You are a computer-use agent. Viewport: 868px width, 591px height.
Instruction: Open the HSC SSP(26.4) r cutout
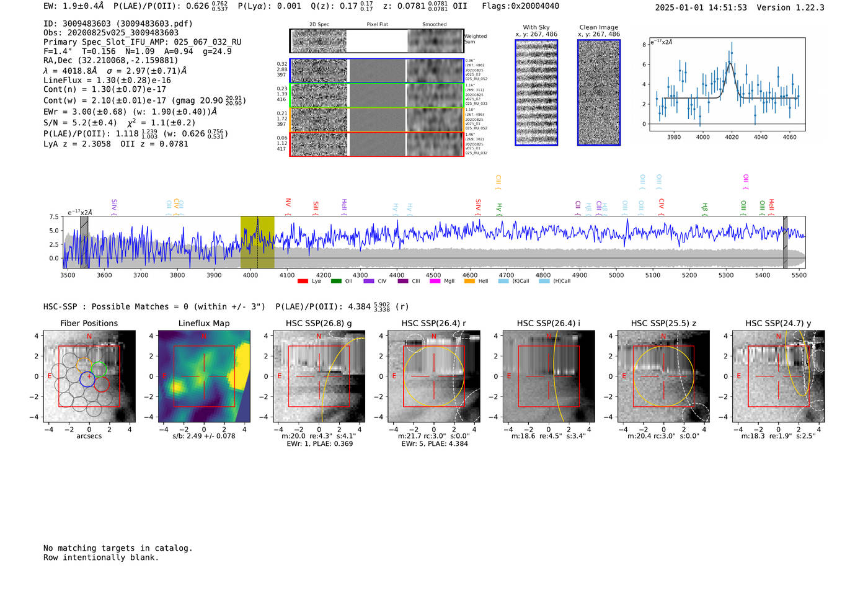click(x=434, y=376)
